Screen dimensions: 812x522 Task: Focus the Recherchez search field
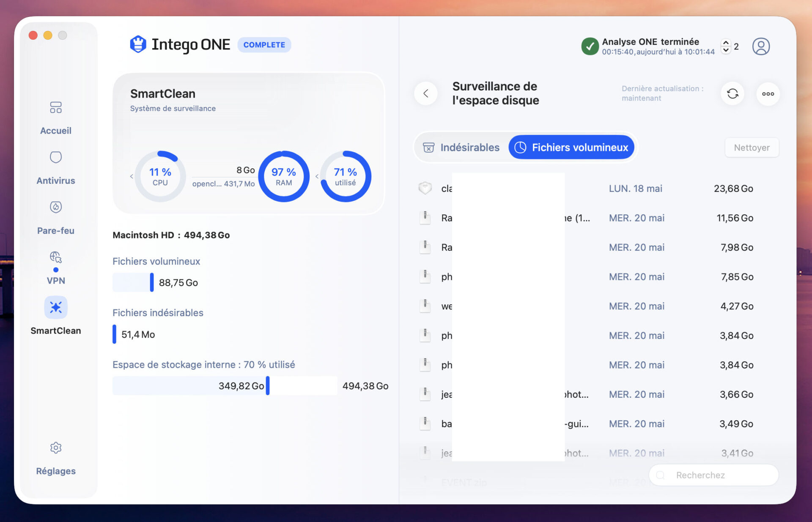(x=714, y=475)
